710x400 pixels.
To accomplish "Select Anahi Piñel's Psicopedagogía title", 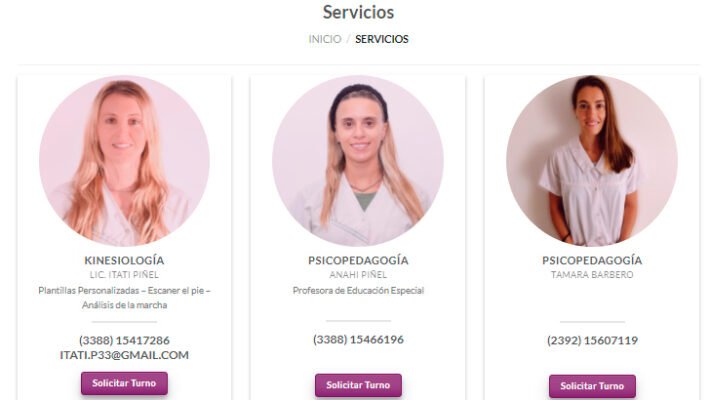I will tap(358, 260).
